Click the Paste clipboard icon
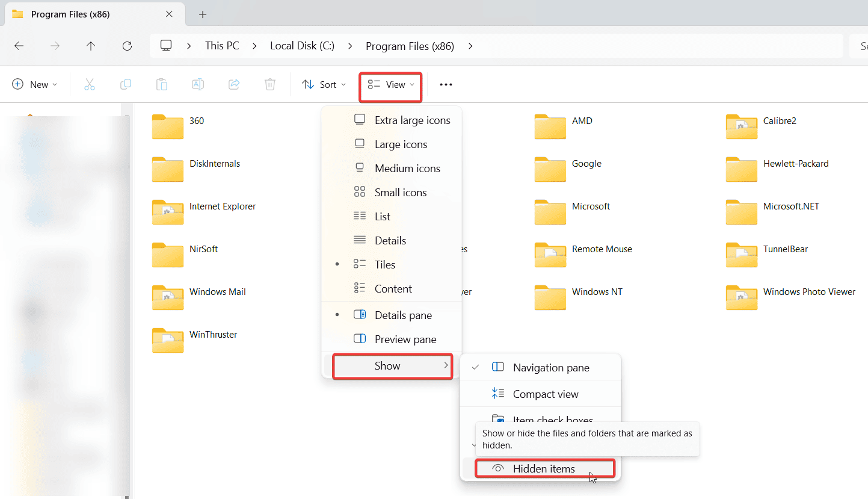The image size is (868, 499). click(162, 85)
